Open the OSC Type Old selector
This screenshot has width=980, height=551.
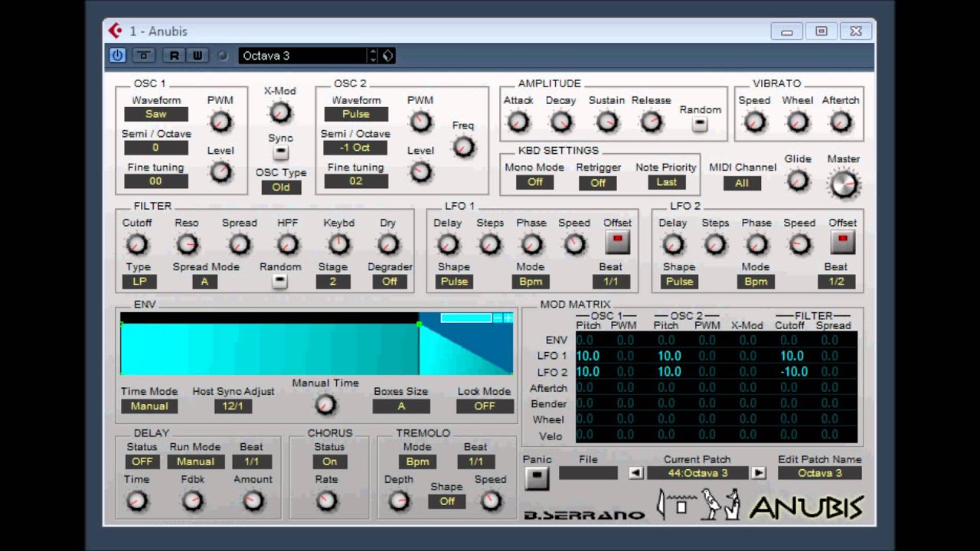coord(281,187)
